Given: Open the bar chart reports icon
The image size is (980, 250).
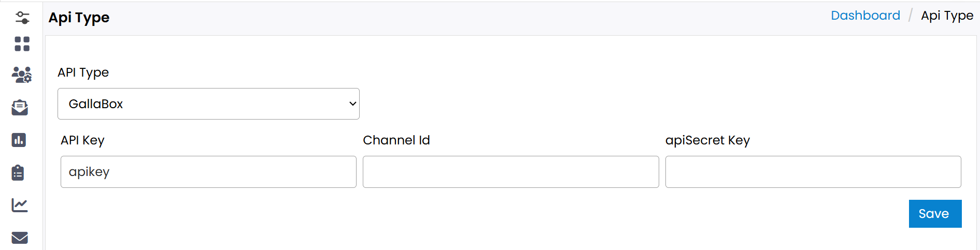Looking at the screenshot, I should [19, 140].
